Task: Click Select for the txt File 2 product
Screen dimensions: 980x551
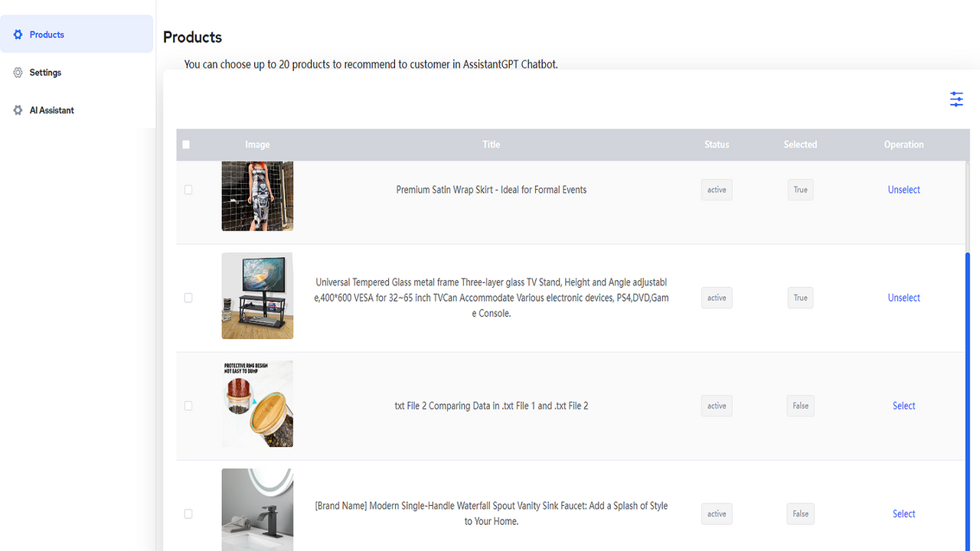Action: 903,406
